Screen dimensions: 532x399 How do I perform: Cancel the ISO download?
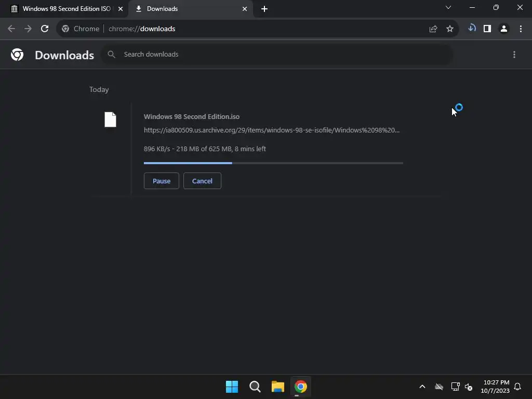pyautogui.click(x=202, y=181)
